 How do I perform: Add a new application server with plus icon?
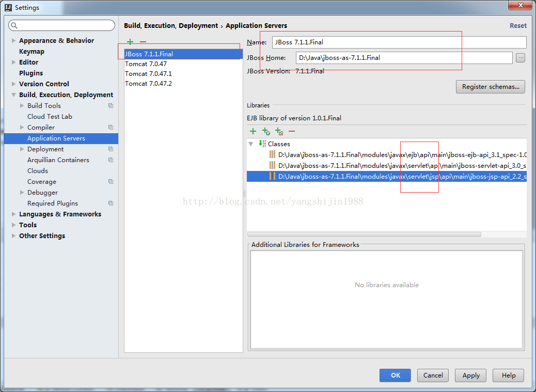pos(130,42)
